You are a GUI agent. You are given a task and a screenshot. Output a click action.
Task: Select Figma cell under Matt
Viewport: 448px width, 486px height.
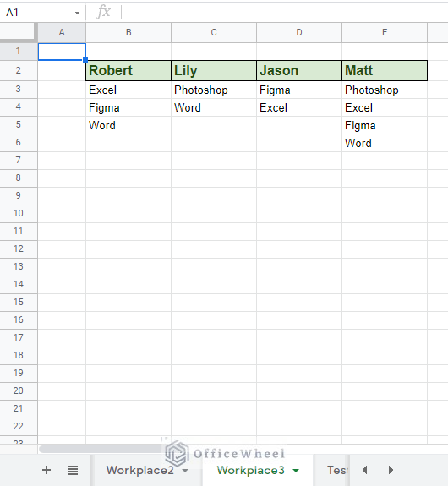385,125
